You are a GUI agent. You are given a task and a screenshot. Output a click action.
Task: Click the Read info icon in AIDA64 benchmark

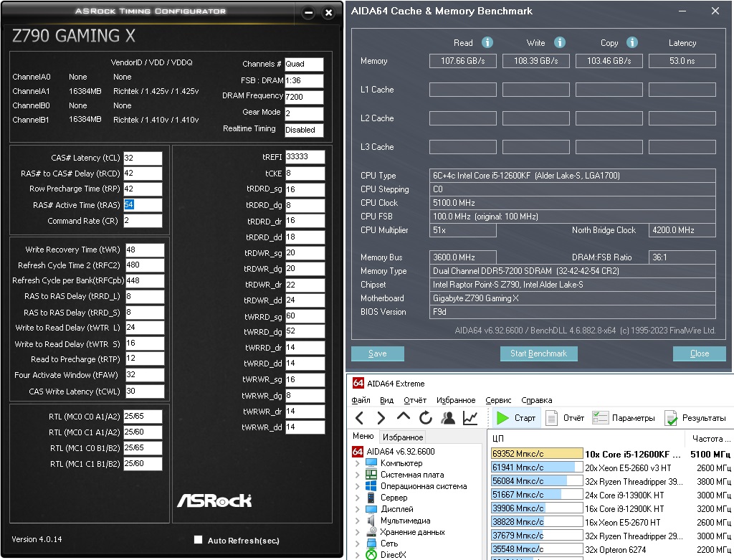click(487, 42)
